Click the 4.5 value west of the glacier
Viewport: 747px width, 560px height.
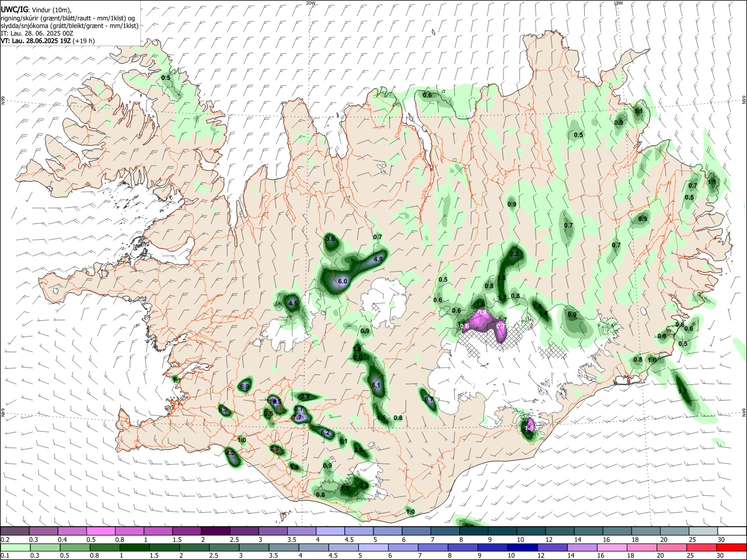pos(293,303)
